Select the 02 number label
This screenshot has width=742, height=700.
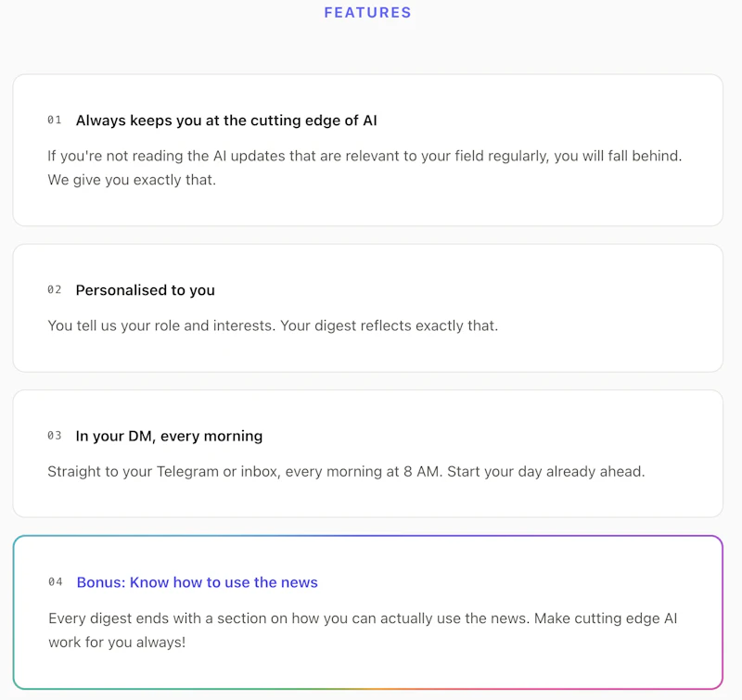point(55,289)
